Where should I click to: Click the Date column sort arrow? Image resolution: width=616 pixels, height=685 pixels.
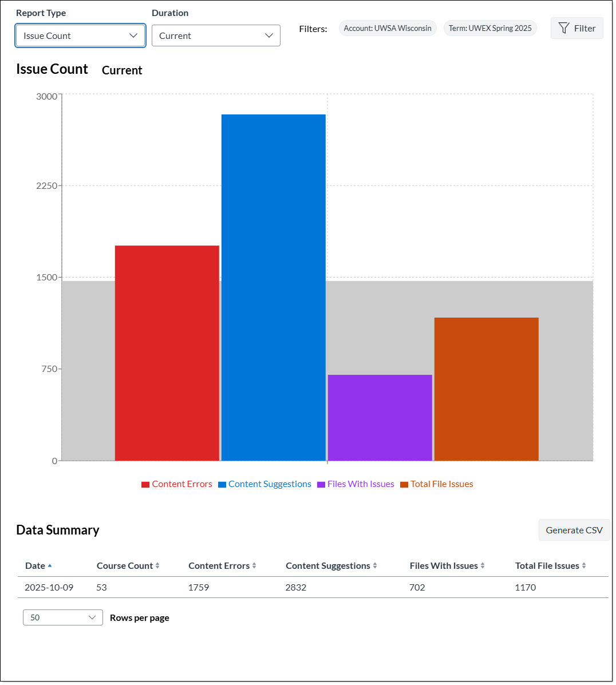[x=50, y=565]
